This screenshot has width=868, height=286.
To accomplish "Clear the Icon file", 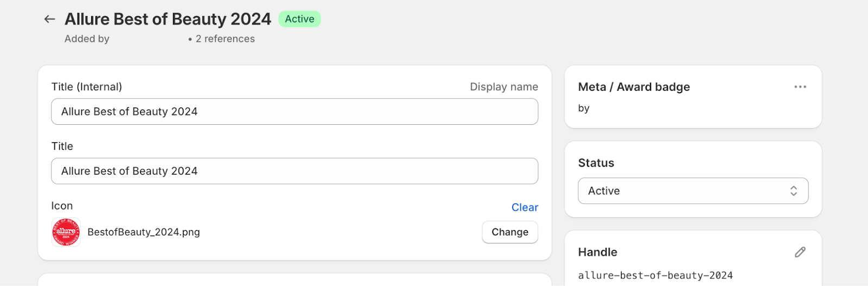I will tap(525, 207).
